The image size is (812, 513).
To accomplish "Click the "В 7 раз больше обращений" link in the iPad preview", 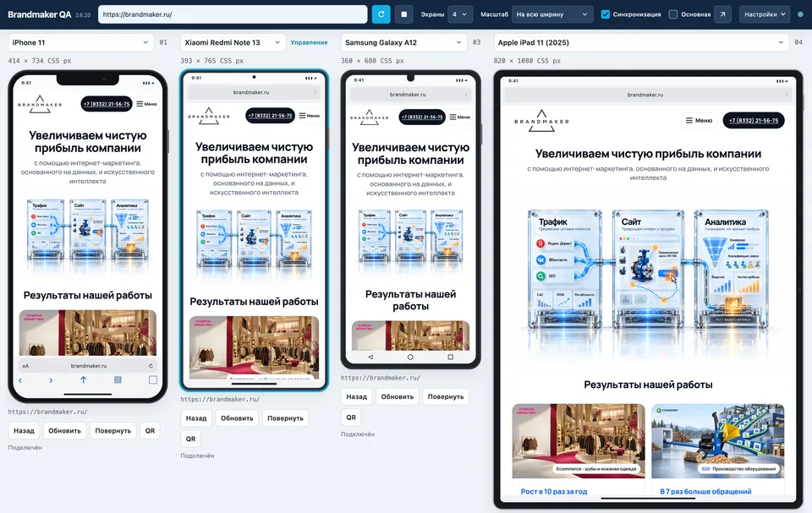I will 705,491.
